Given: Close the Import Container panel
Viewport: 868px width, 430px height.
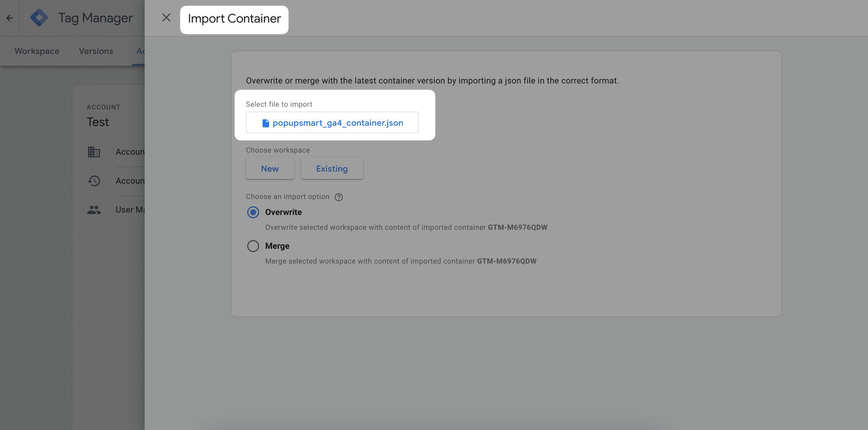Looking at the screenshot, I should (166, 18).
